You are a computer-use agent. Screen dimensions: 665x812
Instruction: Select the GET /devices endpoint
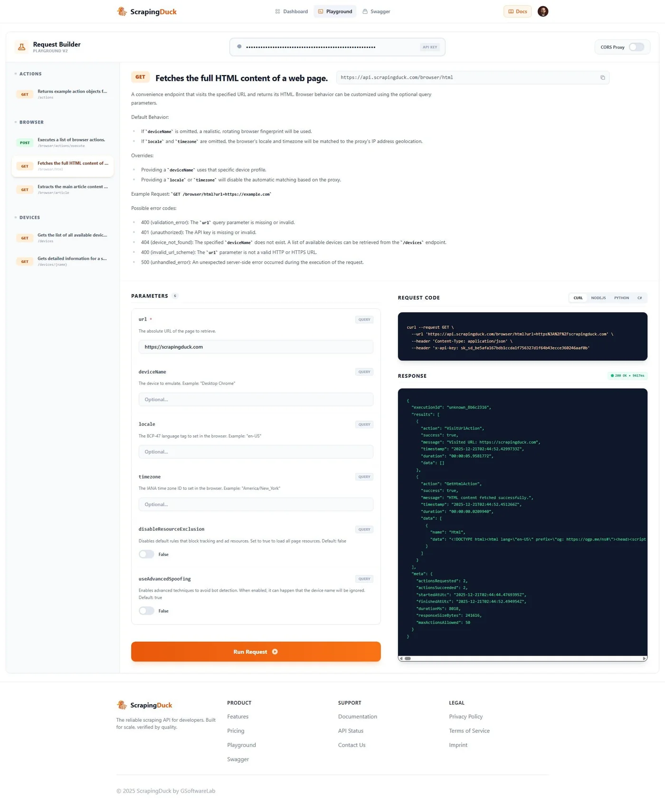pos(63,238)
